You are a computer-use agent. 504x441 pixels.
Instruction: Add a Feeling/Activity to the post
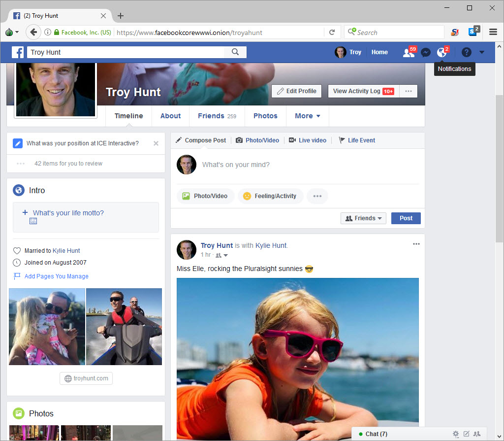coord(270,196)
